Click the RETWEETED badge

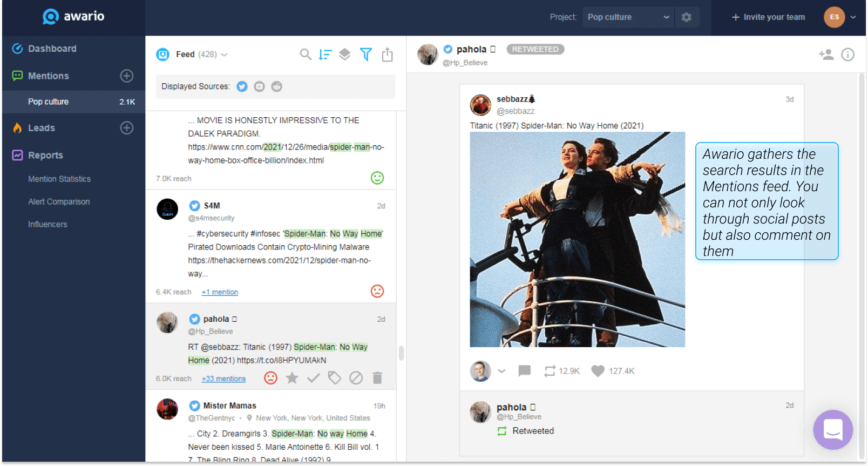(535, 49)
